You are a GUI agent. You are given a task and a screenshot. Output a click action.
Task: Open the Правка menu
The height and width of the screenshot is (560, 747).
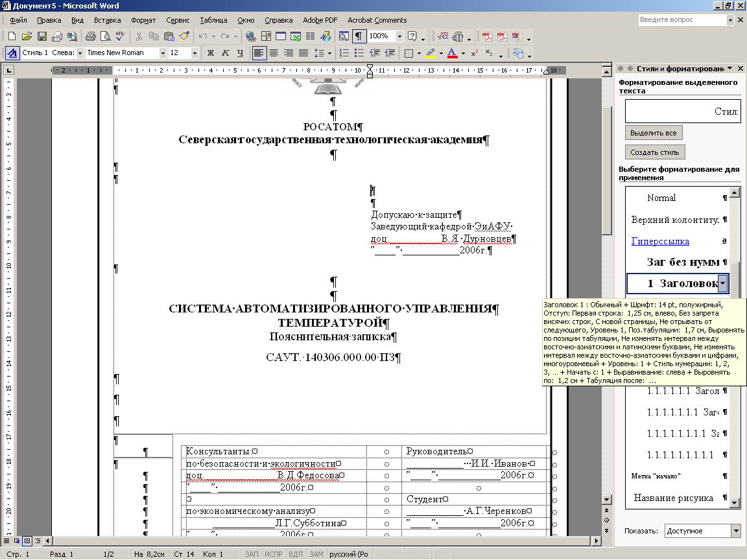(49, 20)
